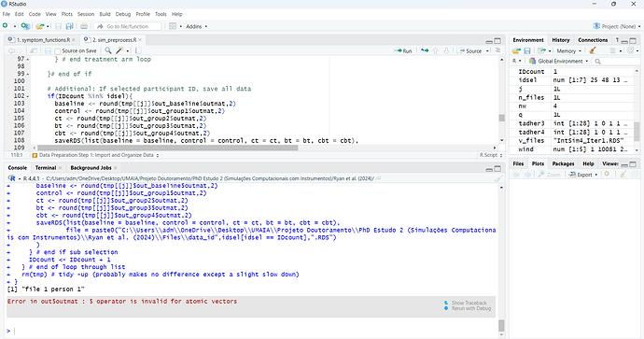Click the Files tab

coord(518,163)
